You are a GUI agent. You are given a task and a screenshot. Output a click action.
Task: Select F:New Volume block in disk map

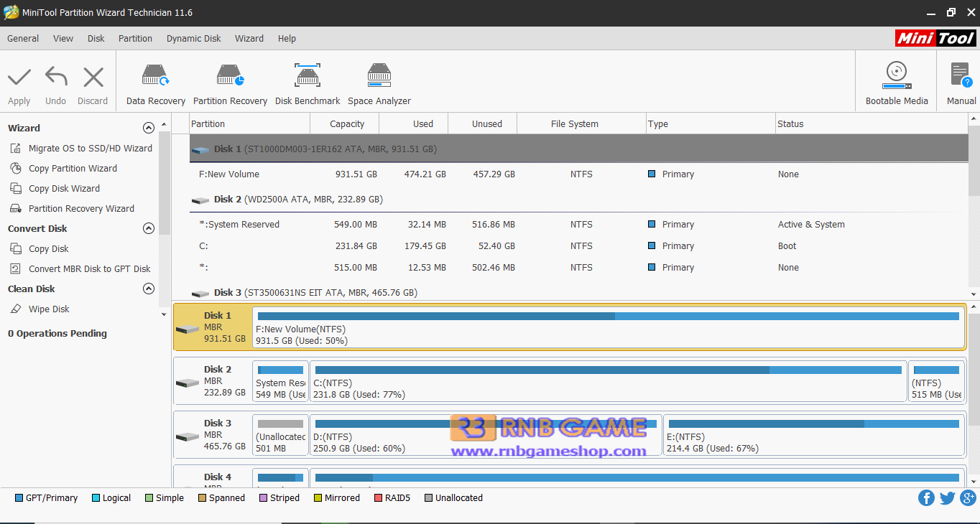tap(609, 327)
